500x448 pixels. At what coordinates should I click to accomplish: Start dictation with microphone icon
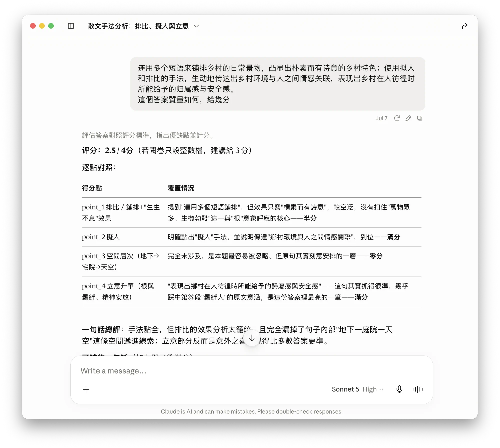pos(399,389)
